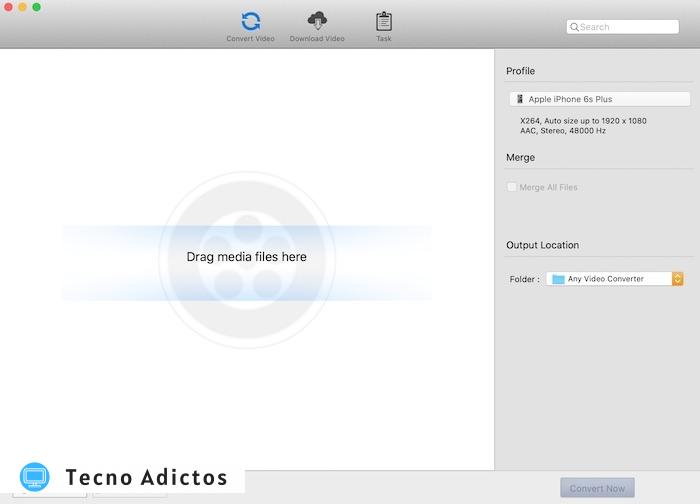
Task: Open the Task list
Action: (x=384, y=26)
